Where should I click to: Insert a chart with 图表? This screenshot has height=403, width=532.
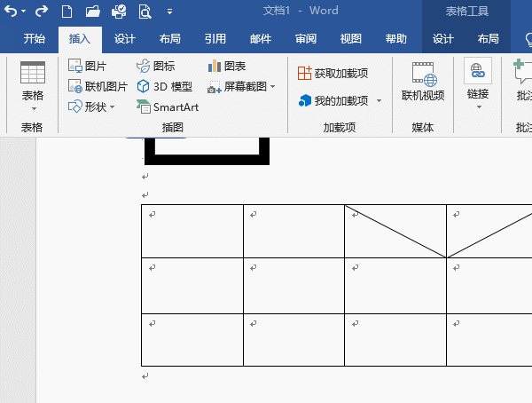pyautogui.click(x=227, y=66)
